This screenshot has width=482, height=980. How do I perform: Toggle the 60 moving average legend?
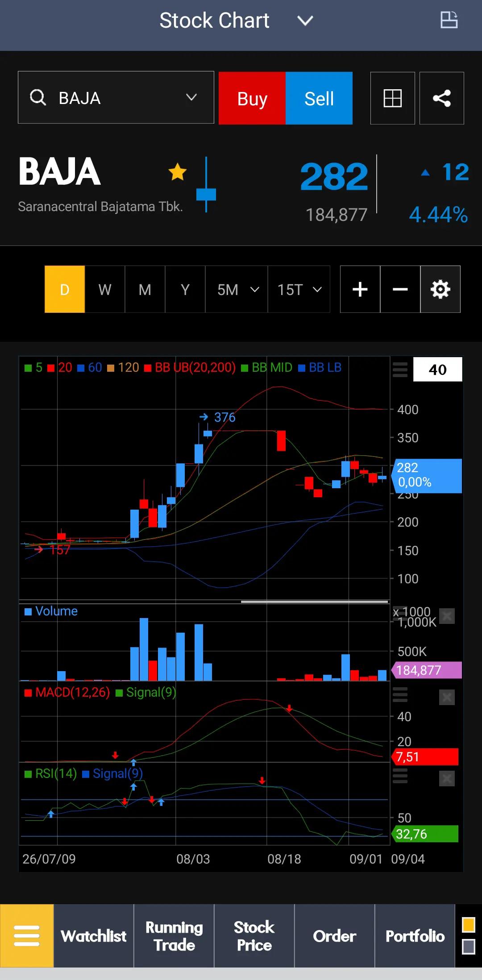[x=90, y=368]
